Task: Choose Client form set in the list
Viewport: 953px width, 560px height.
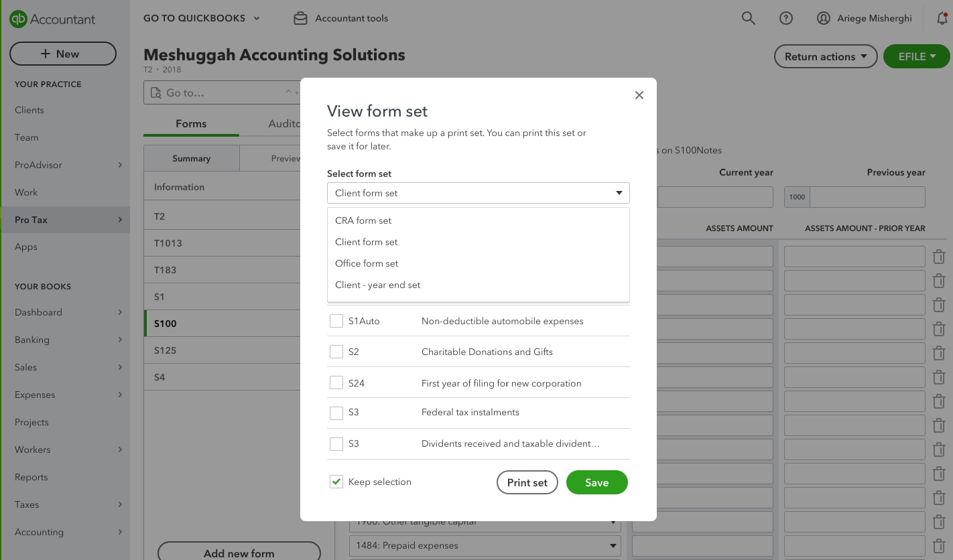Action: point(479,242)
